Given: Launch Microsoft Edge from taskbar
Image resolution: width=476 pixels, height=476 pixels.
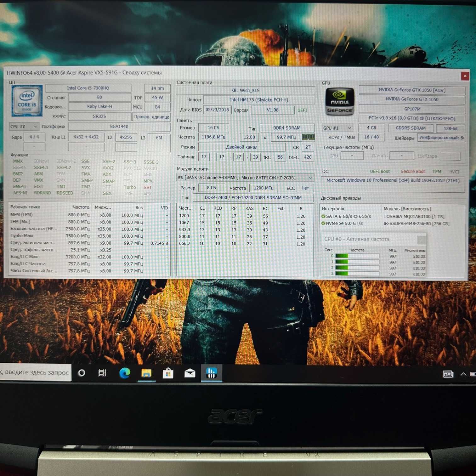Looking at the screenshot, I should 125,373.
